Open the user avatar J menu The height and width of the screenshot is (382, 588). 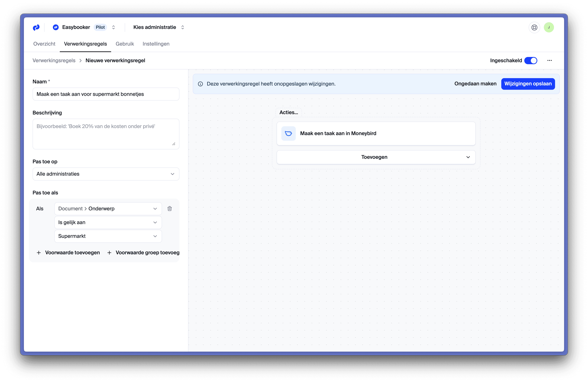549,27
